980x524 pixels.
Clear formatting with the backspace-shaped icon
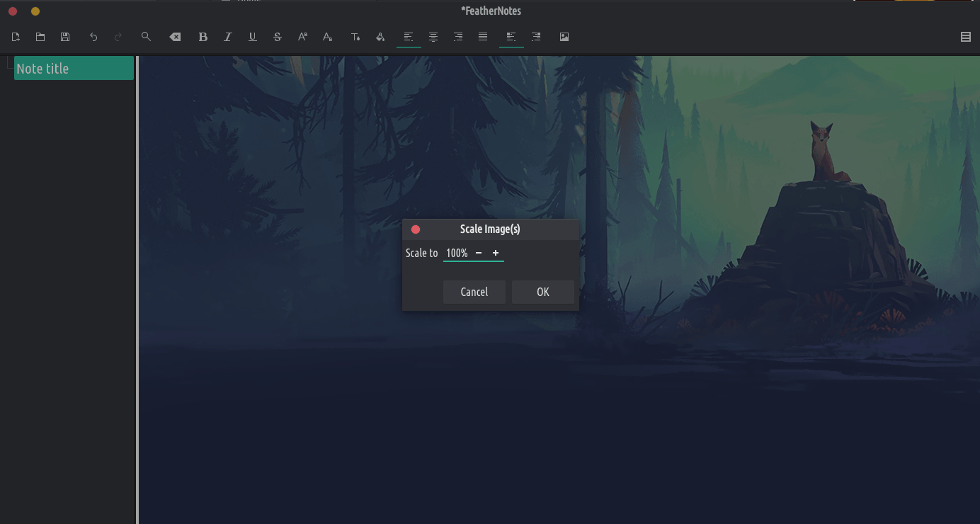(175, 37)
